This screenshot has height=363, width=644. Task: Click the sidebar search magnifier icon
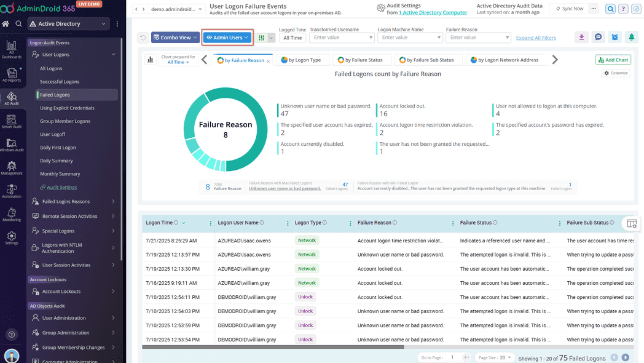tap(19, 24)
